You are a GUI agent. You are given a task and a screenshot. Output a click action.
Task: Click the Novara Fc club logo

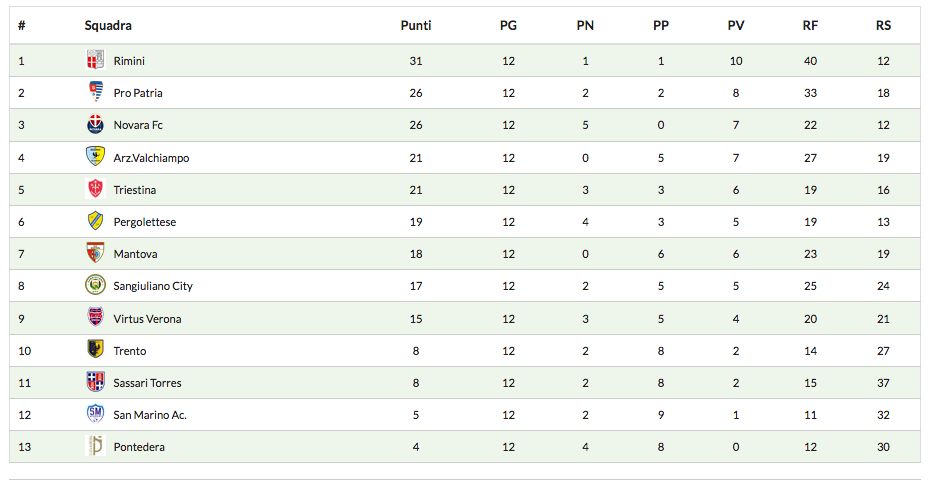[x=95, y=125]
